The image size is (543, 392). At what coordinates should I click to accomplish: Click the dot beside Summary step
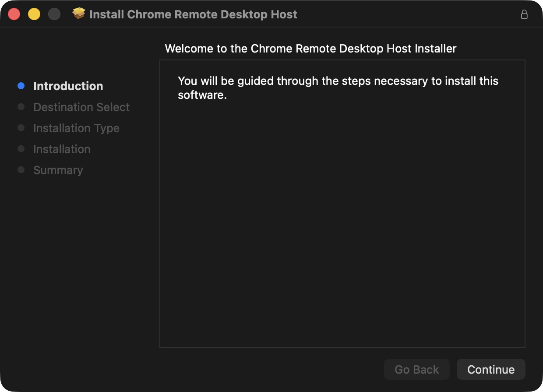click(x=21, y=170)
